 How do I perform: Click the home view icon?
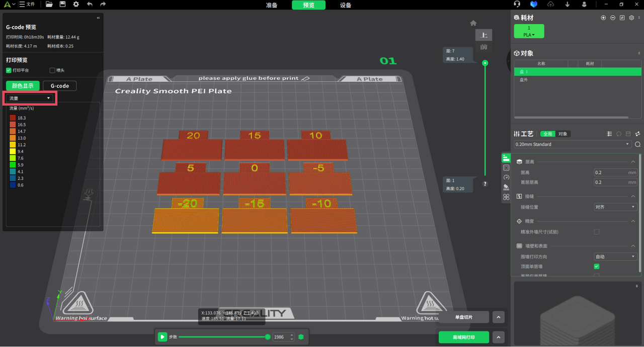473,23
